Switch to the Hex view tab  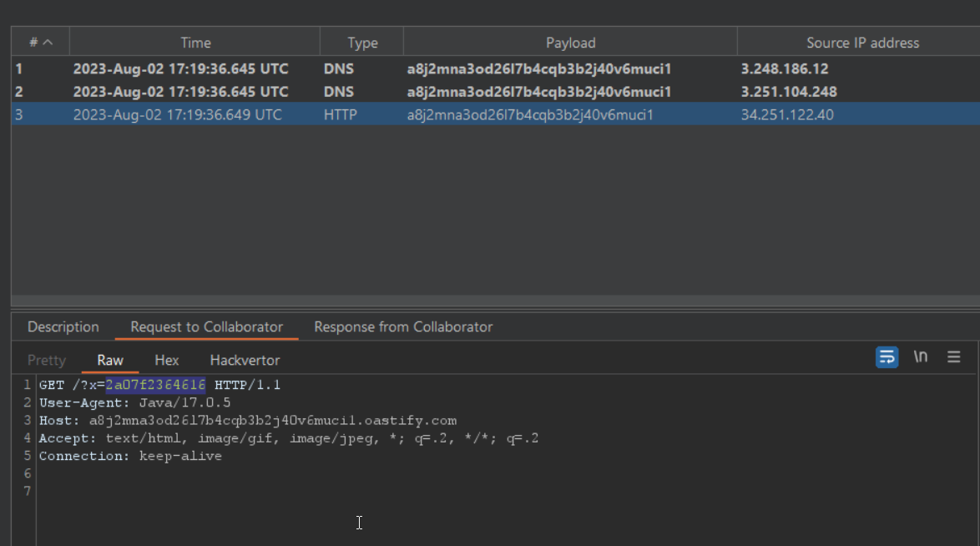coord(166,361)
